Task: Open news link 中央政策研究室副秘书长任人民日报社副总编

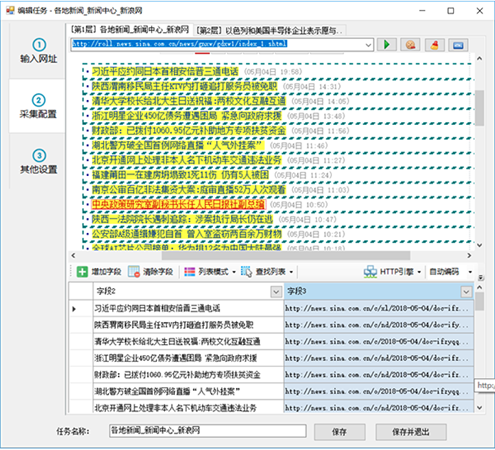Action: [x=178, y=204]
